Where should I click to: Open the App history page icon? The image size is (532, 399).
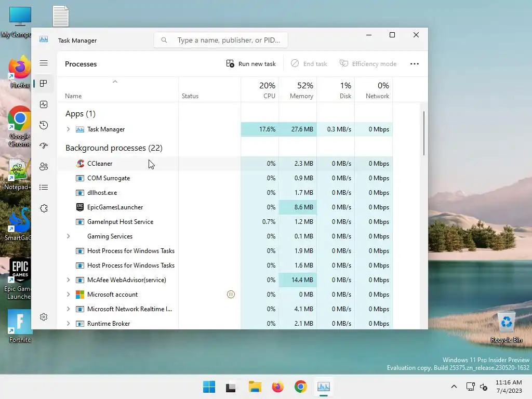44,125
